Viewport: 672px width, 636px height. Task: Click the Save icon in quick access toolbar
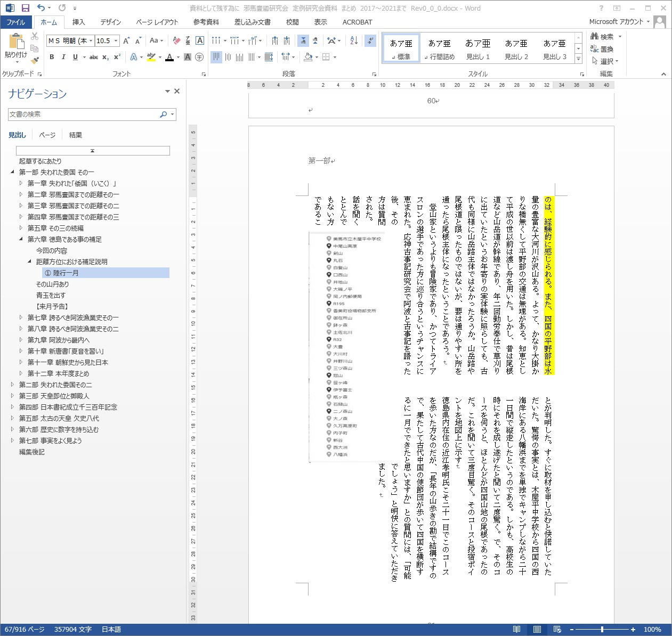click(25, 8)
